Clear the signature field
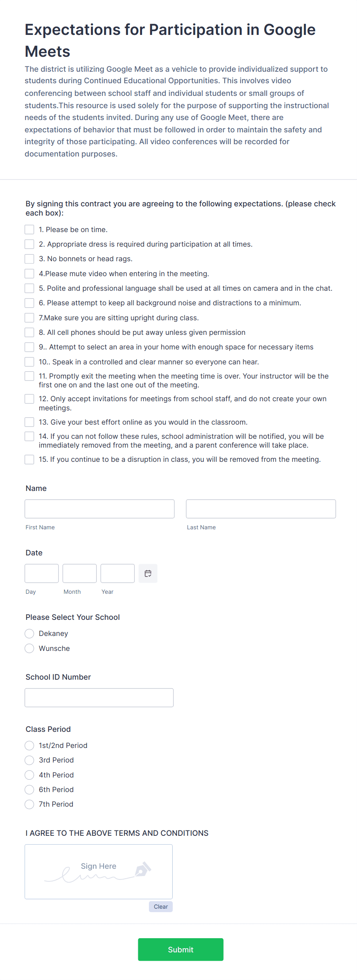 click(160, 906)
